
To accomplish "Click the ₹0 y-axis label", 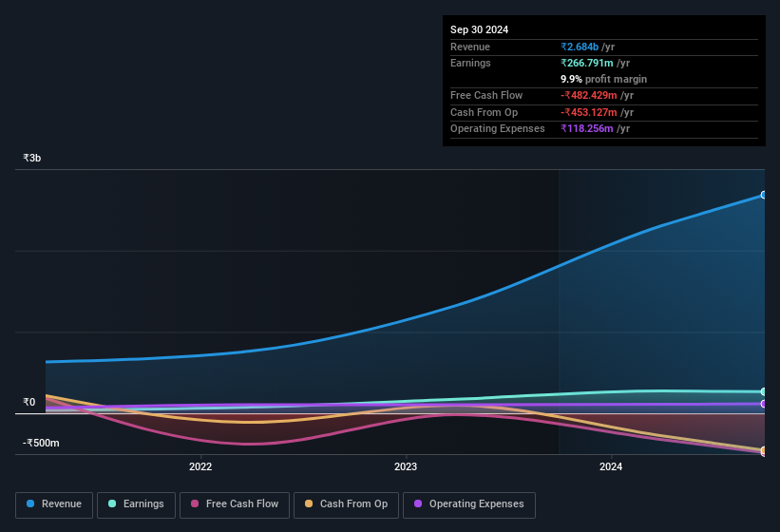I will [x=29, y=402].
